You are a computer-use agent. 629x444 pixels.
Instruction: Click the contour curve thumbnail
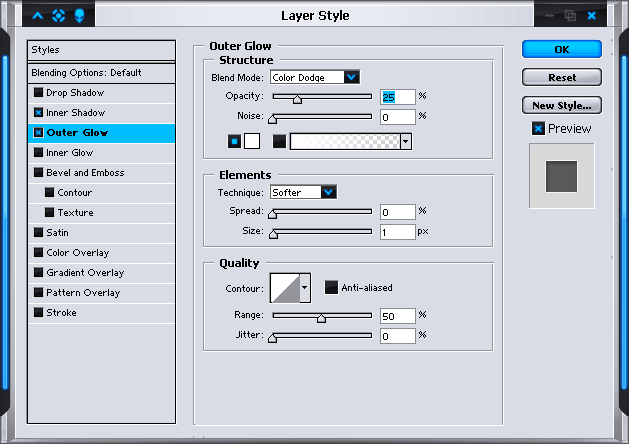285,288
